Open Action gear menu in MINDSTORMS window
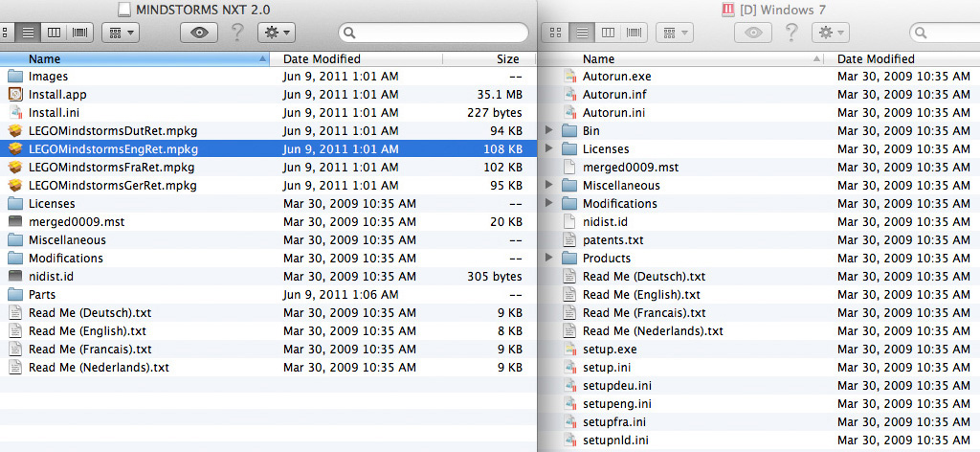Screen dimensions: 980x452 [276, 33]
